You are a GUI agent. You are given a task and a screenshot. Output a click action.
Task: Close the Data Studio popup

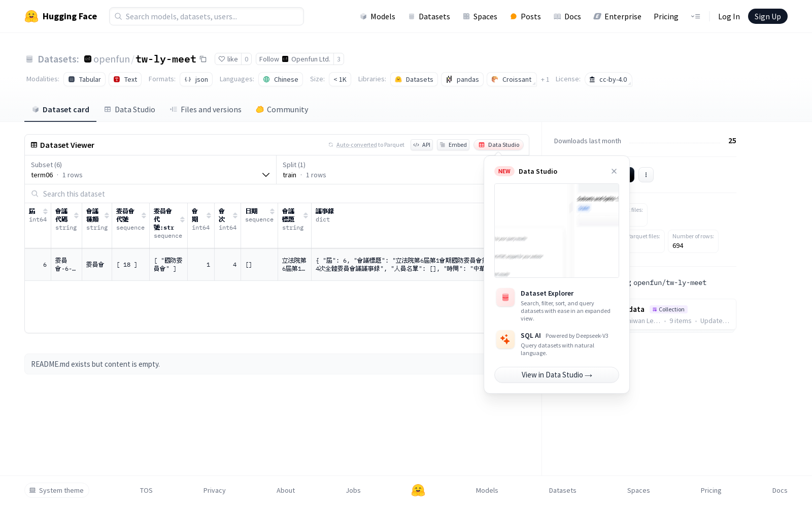614,171
